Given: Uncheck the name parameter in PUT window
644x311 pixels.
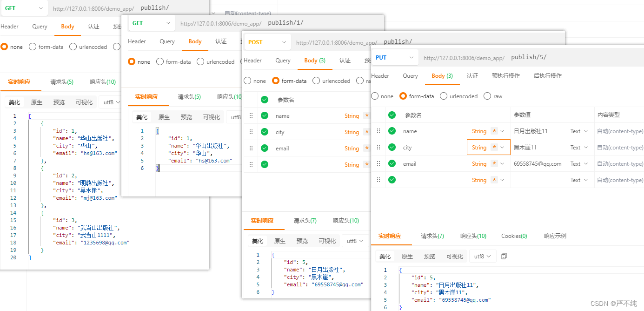Looking at the screenshot, I should coord(392,131).
